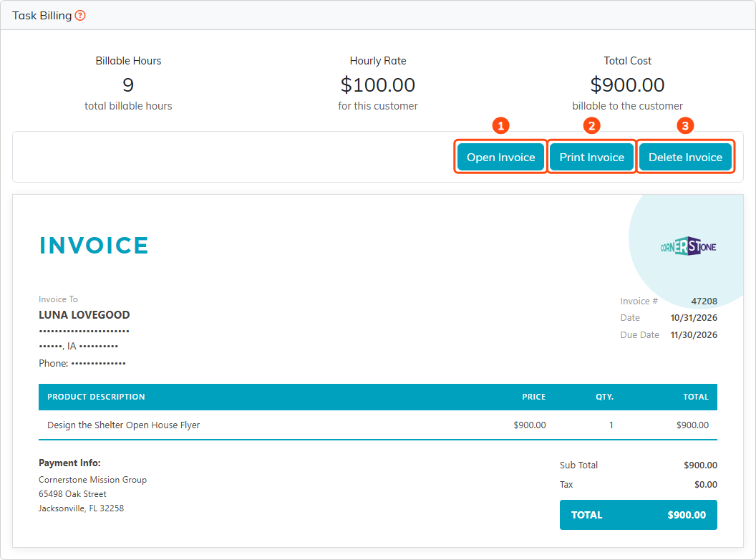This screenshot has width=756, height=560.
Task: Click the 'total billable hours' caption
Action: (127, 106)
